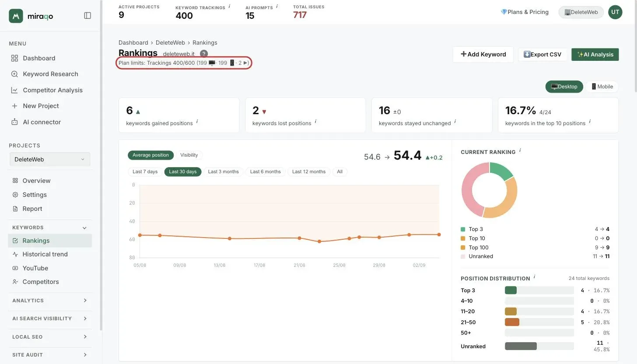Select Rankings under Keywords
Image resolution: width=637 pixels, height=364 pixels.
tap(50, 241)
